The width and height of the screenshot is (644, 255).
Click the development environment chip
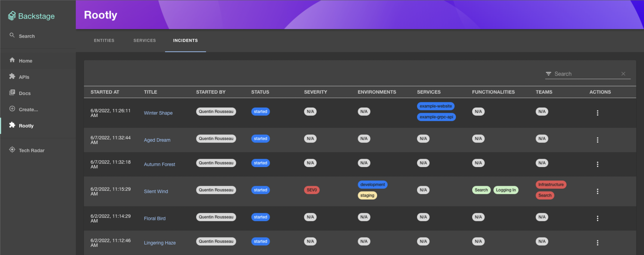point(373,185)
